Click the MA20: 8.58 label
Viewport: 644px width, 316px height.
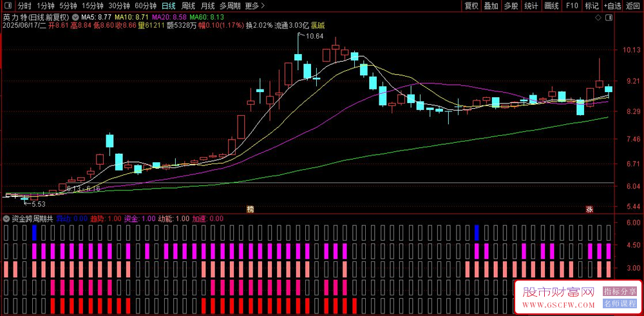click(169, 17)
